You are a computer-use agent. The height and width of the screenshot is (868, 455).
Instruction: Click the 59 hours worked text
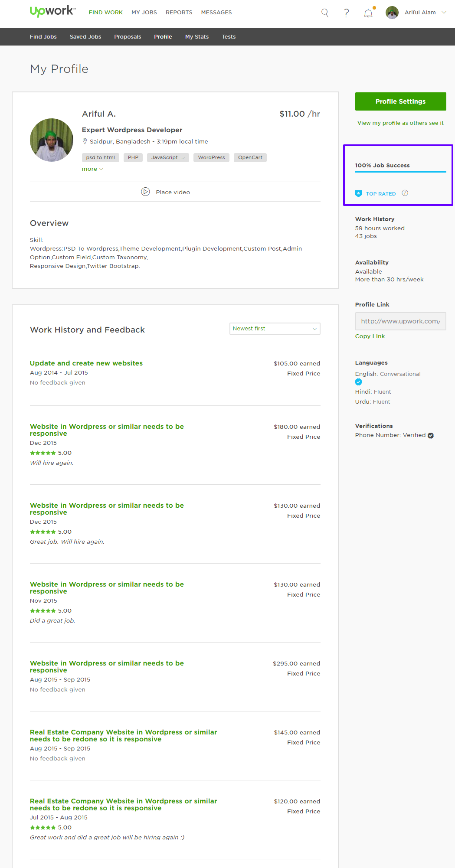tap(380, 228)
